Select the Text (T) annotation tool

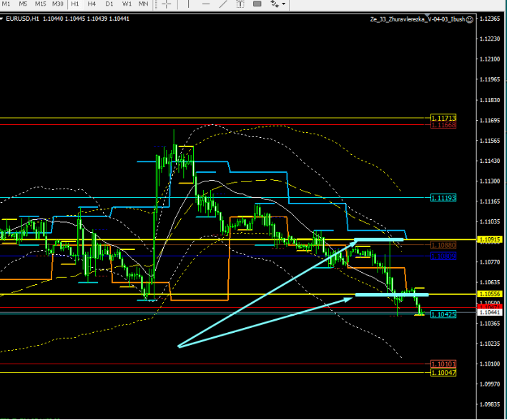click(x=240, y=4)
